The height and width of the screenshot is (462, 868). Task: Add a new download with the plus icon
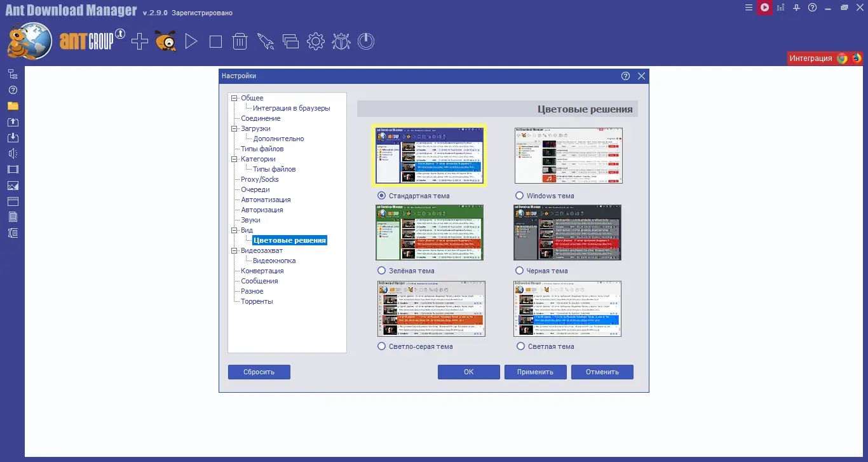[139, 41]
